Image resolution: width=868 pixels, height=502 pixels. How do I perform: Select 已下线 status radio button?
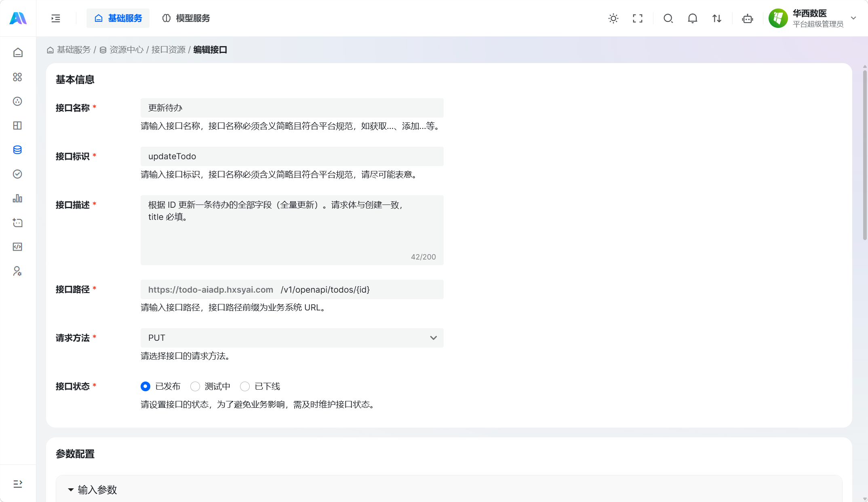(245, 386)
